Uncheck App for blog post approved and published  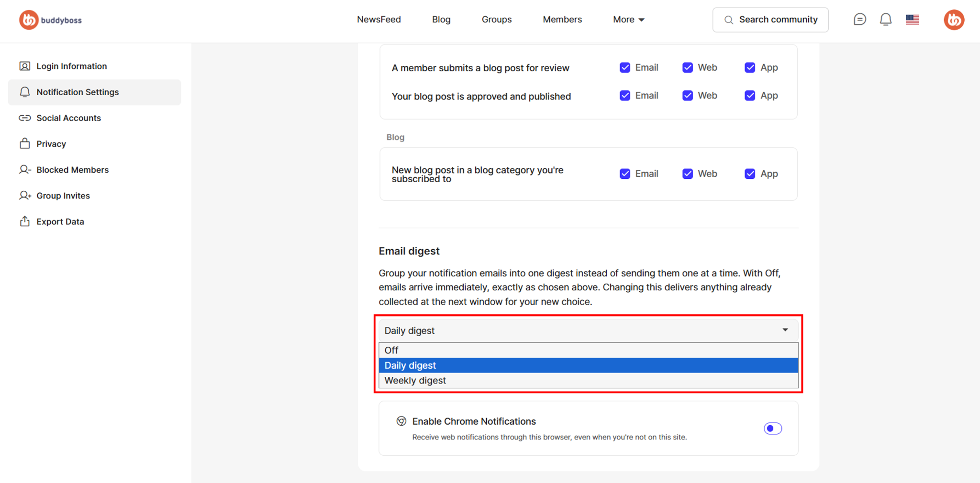tap(750, 96)
